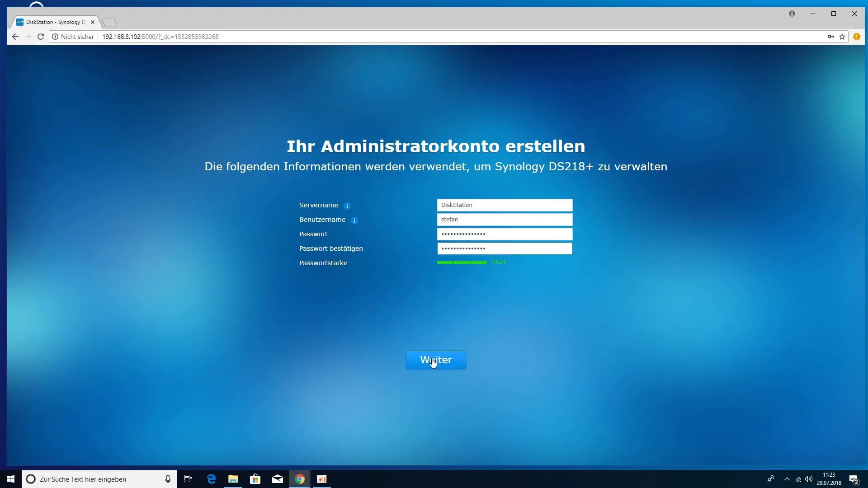Viewport: 868px width, 488px height.
Task: Click the URL in the address bar
Action: pyautogui.click(x=160, y=37)
